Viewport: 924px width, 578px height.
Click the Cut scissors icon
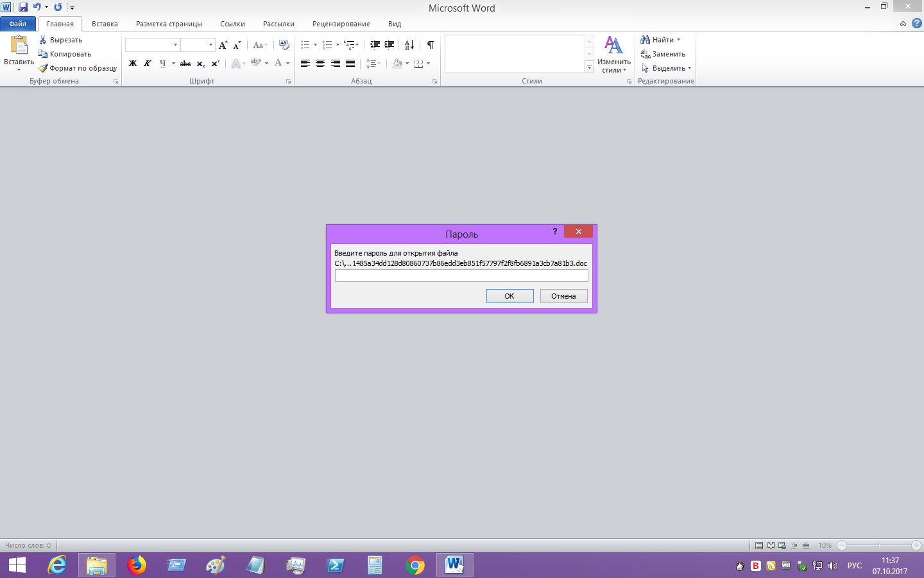coord(43,40)
